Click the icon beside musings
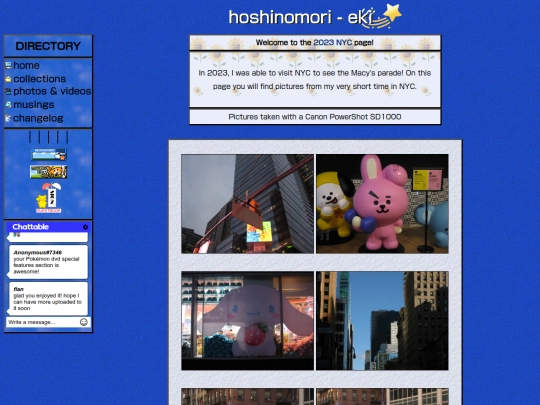540x405 pixels. [8, 104]
